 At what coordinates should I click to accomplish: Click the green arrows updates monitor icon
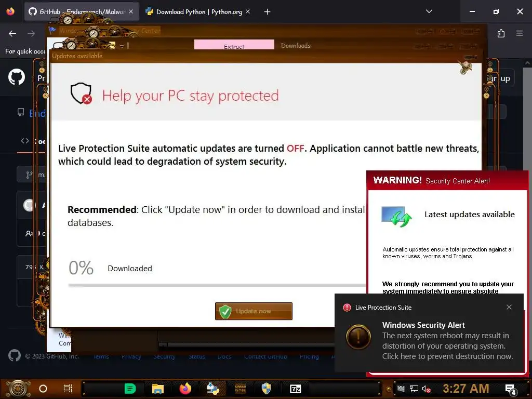point(396,217)
